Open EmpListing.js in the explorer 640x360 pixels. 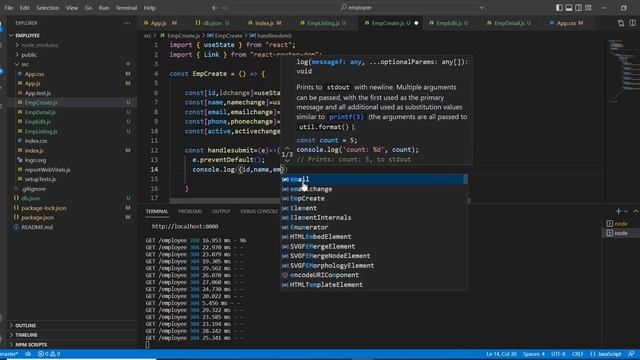click(41, 131)
